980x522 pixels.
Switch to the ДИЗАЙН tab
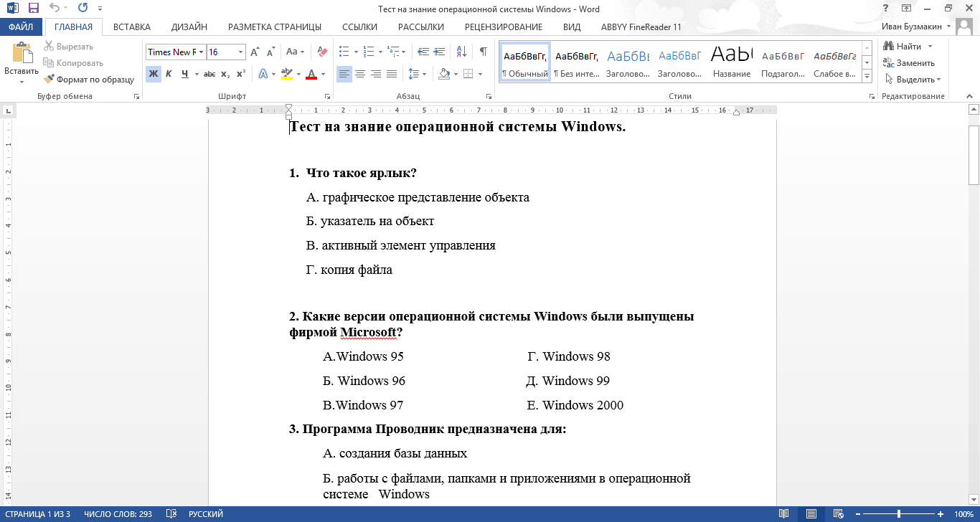pyautogui.click(x=189, y=27)
